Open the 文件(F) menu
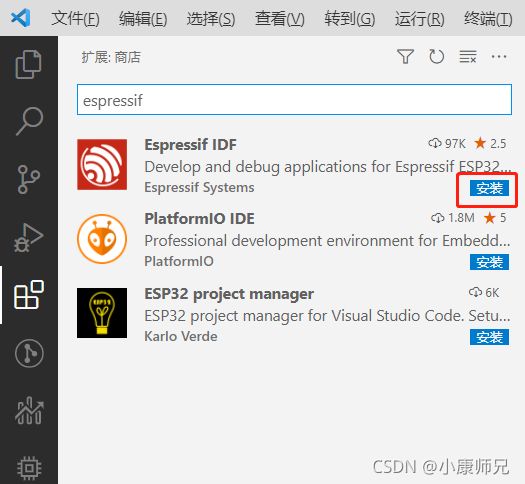Viewport: 525px width, 484px height. [75, 18]
